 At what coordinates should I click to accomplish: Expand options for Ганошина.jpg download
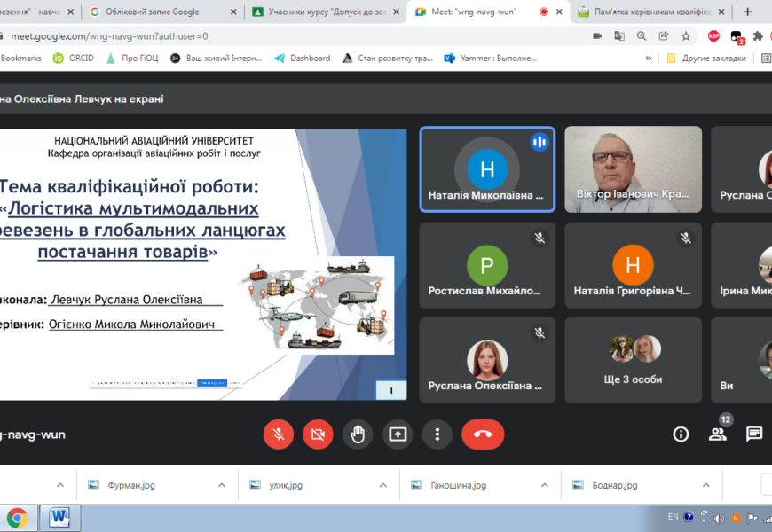coord(545,485)
